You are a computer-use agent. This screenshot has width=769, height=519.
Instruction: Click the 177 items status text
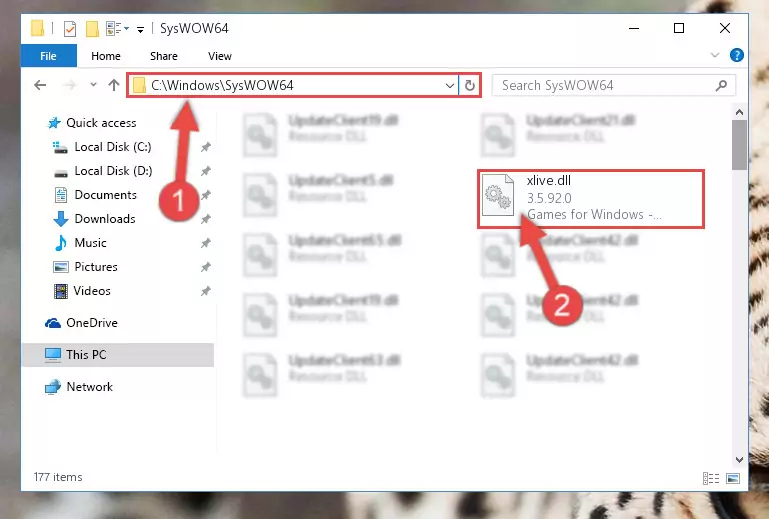pos(58,477)
